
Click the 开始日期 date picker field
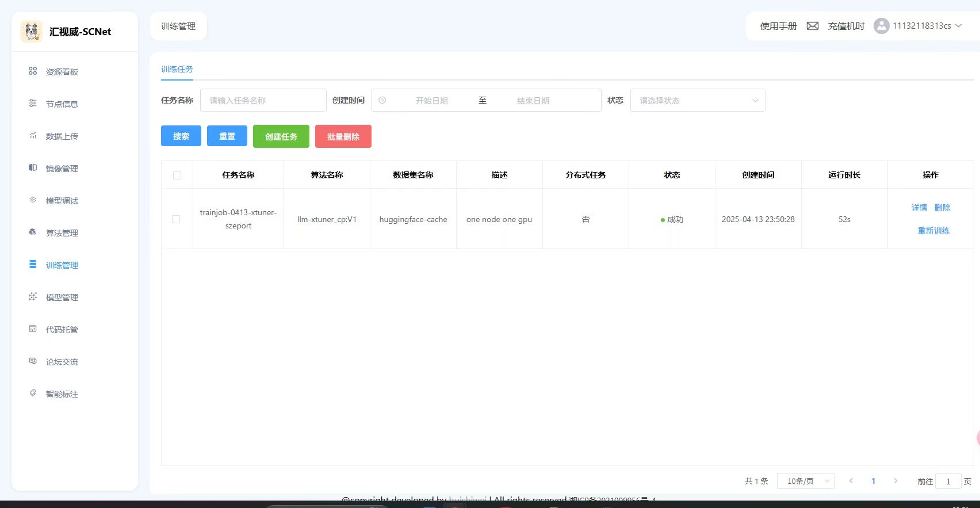click(431, 100)
